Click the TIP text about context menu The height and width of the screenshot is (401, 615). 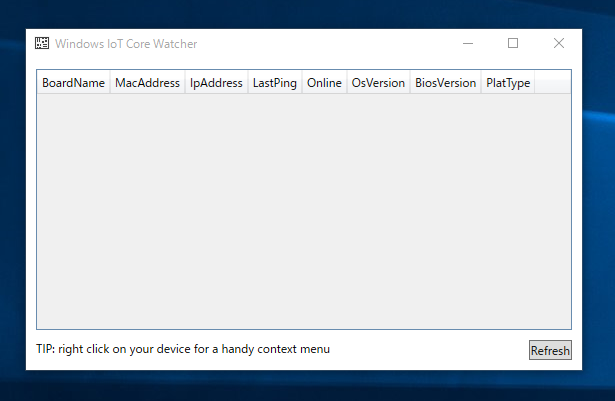point(183,349)
